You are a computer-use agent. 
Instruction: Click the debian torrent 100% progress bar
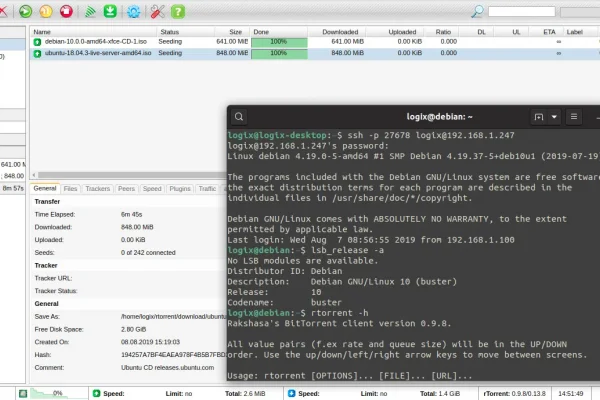[x=279, y=42]
